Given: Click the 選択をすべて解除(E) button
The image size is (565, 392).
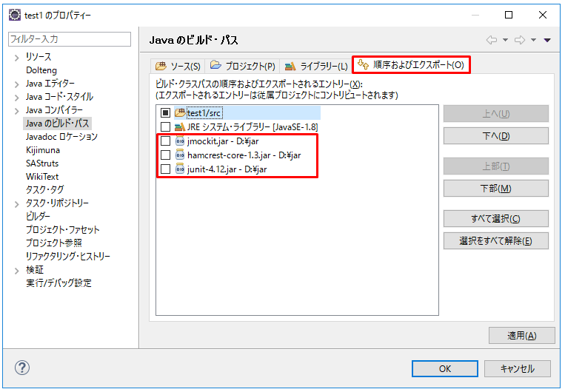Looking at the screenshot, I should pos(496,241).
